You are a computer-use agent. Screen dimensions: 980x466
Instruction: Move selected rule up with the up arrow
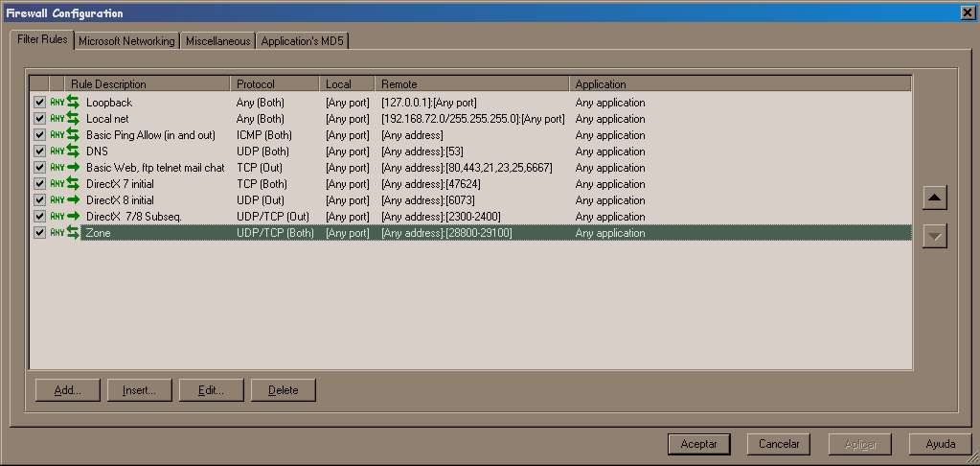click(934, 197)
